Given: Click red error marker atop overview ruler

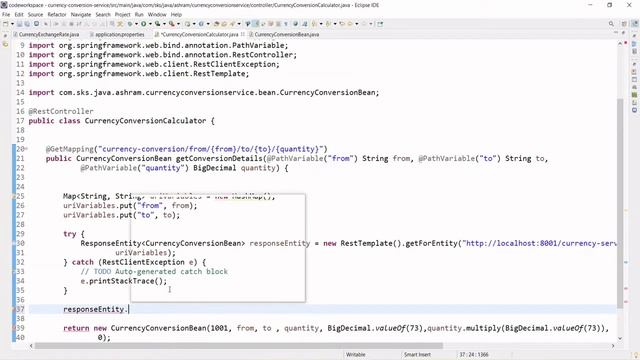Looking at the screenshot, I should point(626,42).
